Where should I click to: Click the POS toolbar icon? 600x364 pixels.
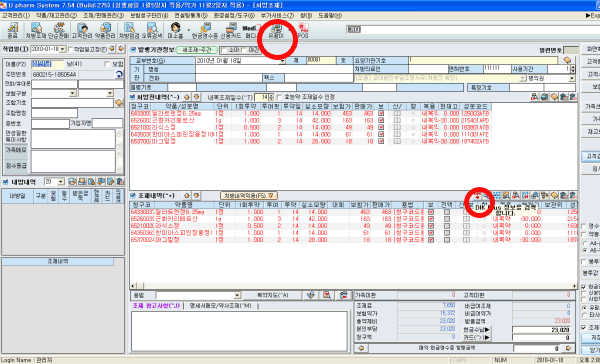(x=303, y=30)
